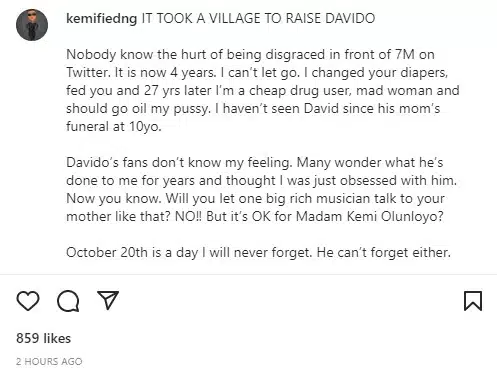
Task: Save the post with the bookmark icon
Action: 473,301
